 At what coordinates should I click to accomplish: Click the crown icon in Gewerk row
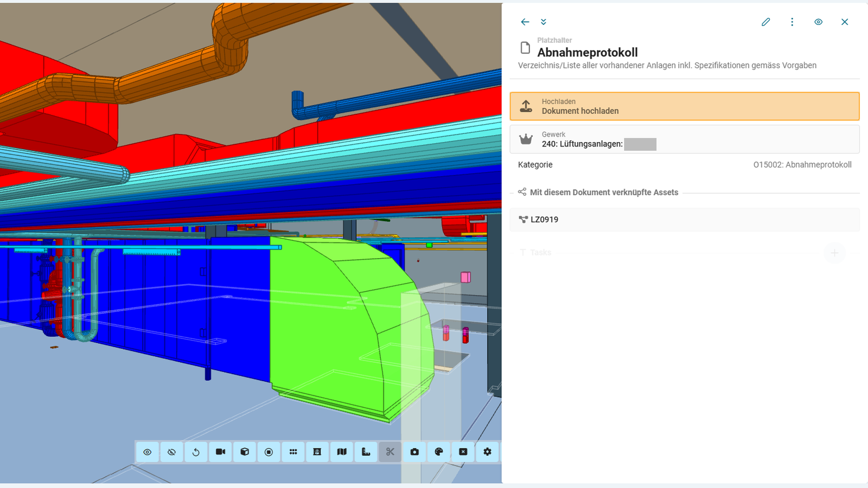(526, 139)
